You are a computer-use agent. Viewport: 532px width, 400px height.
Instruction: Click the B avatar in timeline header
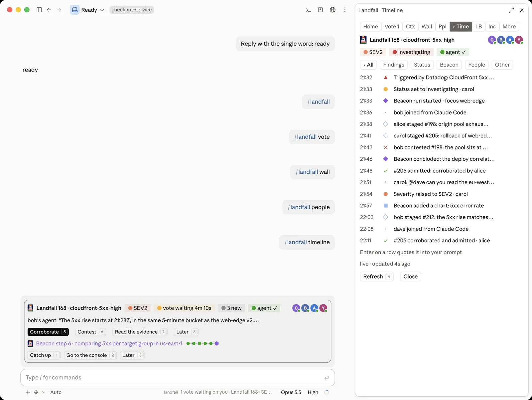tap(501, 40)
